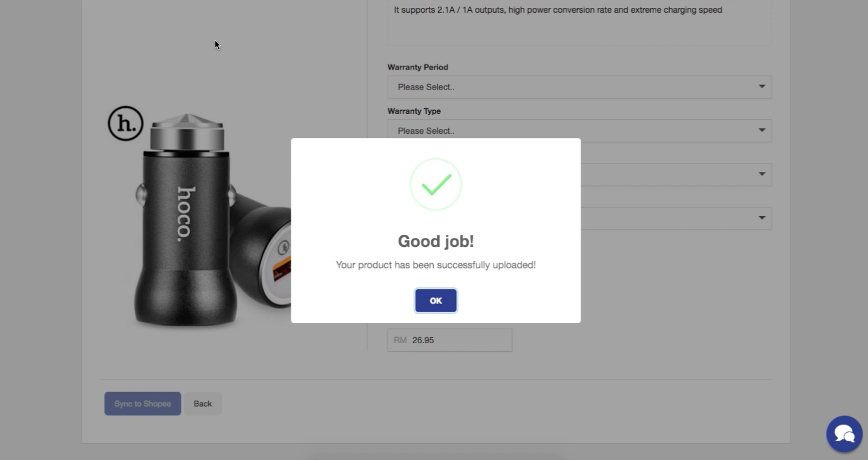Click the Warranty Period label
The width and height of the screenshot is (868, 460).
click(x=418, y=67)
